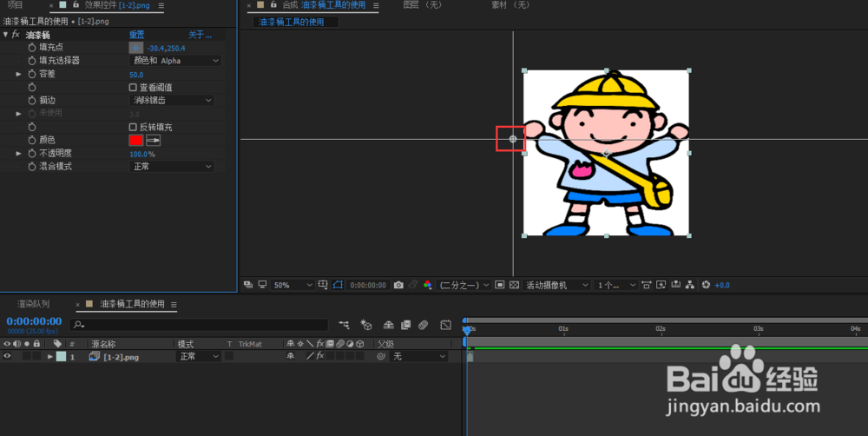This screenshot has width=868, height=436.
Task: Toggle stopwatch for 不透明度
Action: click(x=31, y=154)
